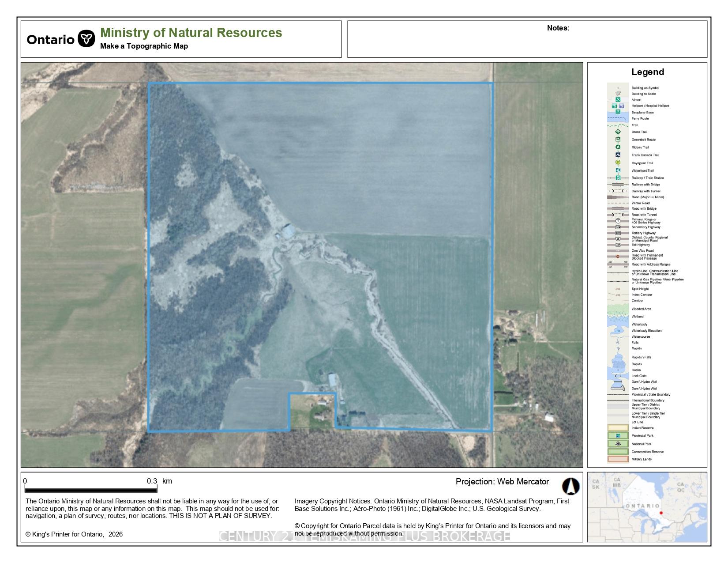
Task: Click the scale bar graphic
Action: [x=91, y=489]
